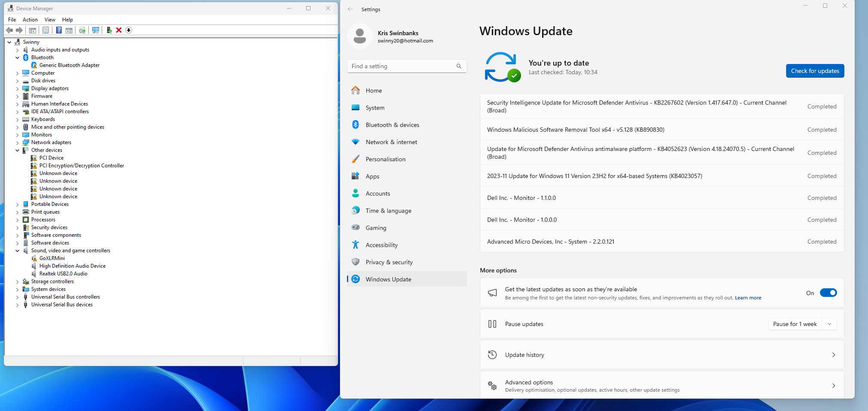This screenshot has width=868, height=411.
Task: Select Generic Bluetooth Adapter device
Action: (x=69, y=65)
